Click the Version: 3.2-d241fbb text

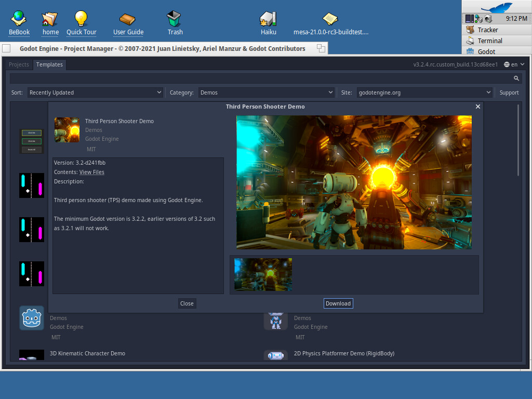point(79,163)
